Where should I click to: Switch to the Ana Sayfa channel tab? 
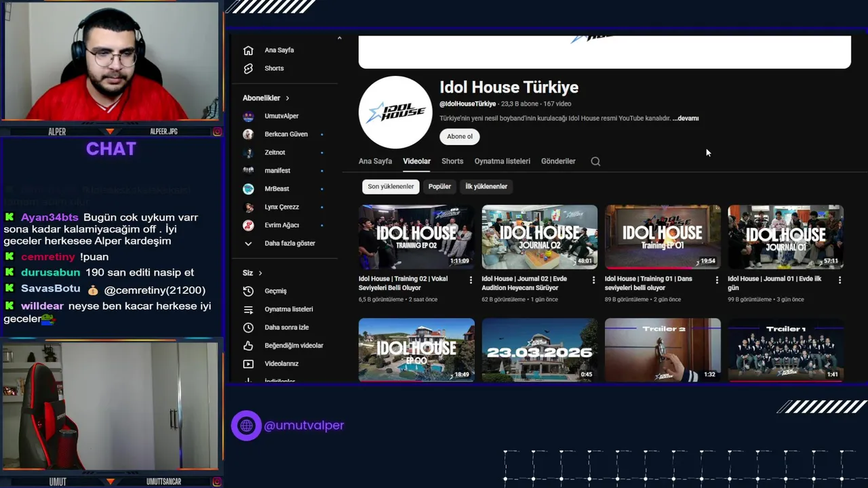[375, 161]
